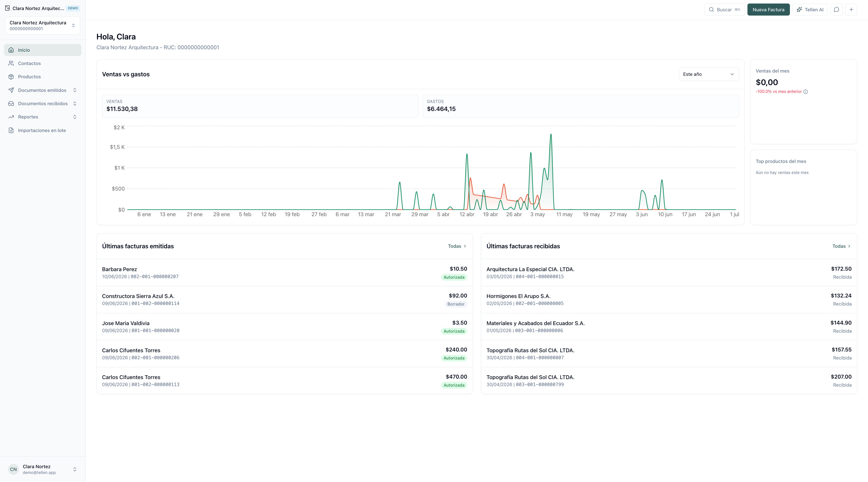The height and width of the screenshot is (482, 868).
Task: Open the Jose Maria Valdivia invoice
Action: coord(284,326)
